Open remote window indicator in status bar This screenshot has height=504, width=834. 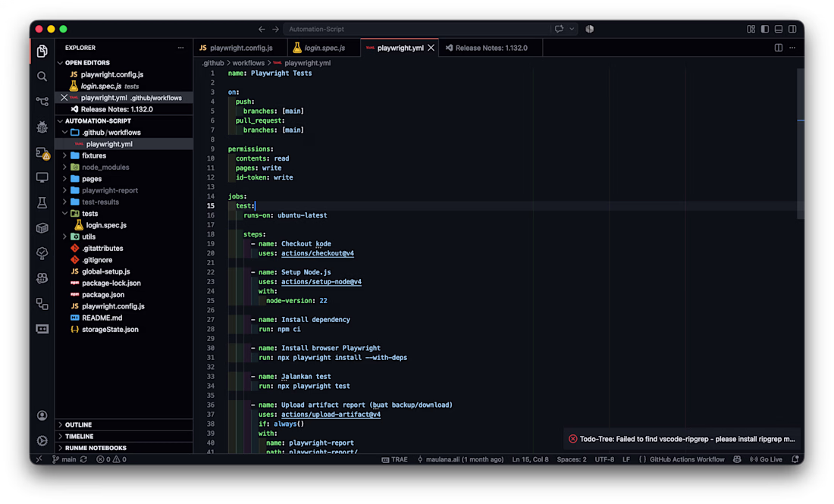[39, 459]
